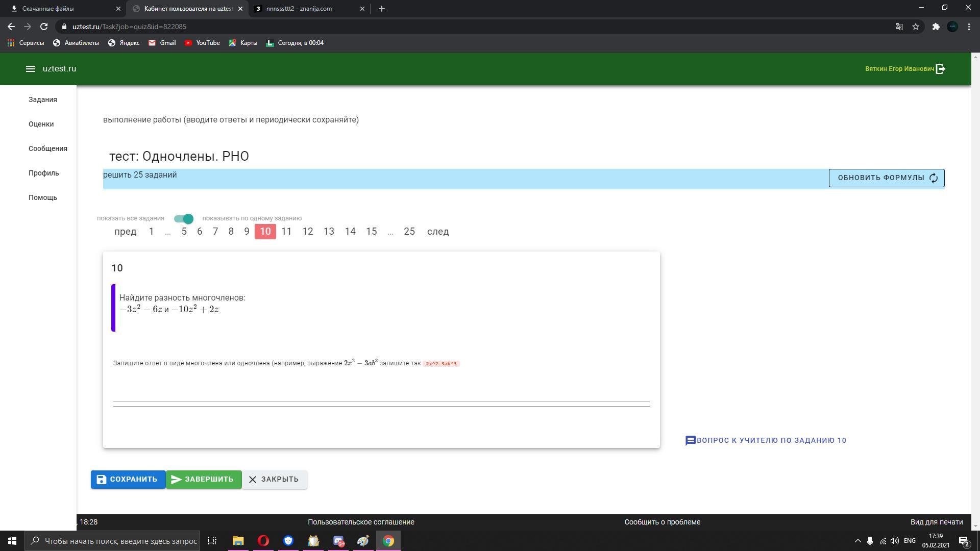Toggle the show-one-task-at-a-time switch
Image resolution: width=980 pixels, height=551 pixels.
coord(184,218)
